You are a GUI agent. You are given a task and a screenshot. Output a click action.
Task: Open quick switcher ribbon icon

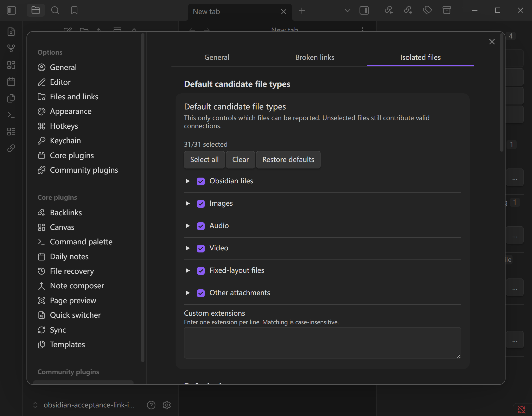[11, 32]
